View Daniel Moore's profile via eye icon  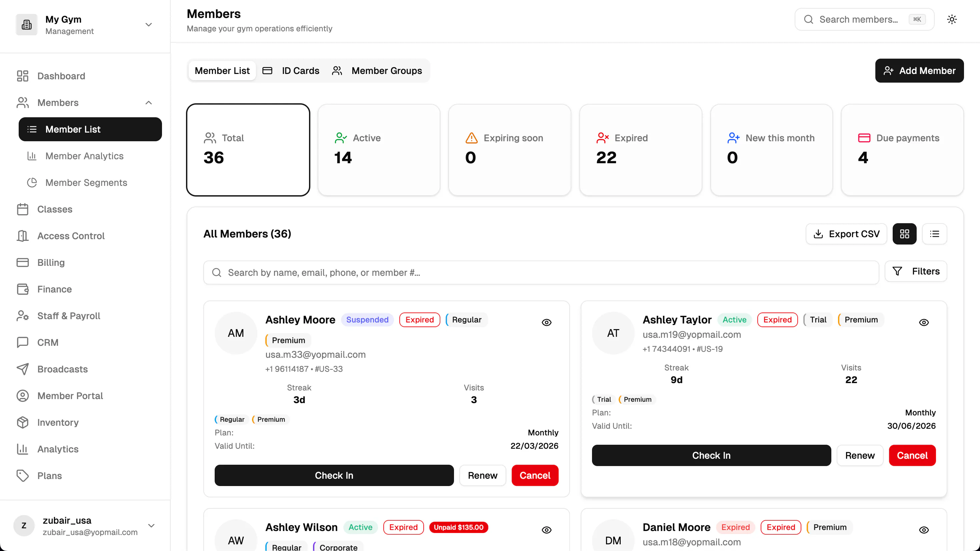pos(924,530)
